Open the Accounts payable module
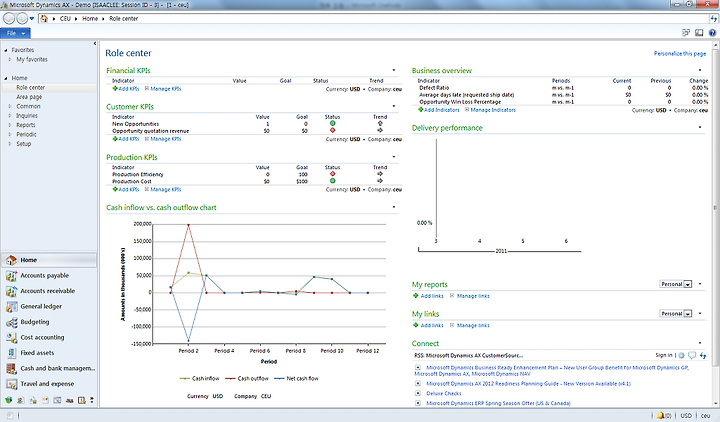720x422 pixels. pyautogui.click(x=49, y=276)
